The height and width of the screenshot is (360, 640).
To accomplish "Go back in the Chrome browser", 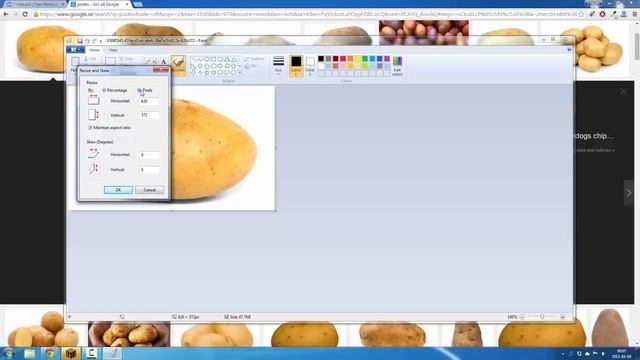I will tap(6, 14).
